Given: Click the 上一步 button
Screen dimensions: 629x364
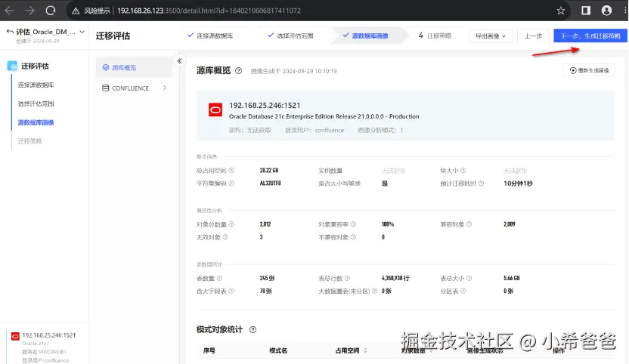Looking at the screenshot, I should coord(533,36).
